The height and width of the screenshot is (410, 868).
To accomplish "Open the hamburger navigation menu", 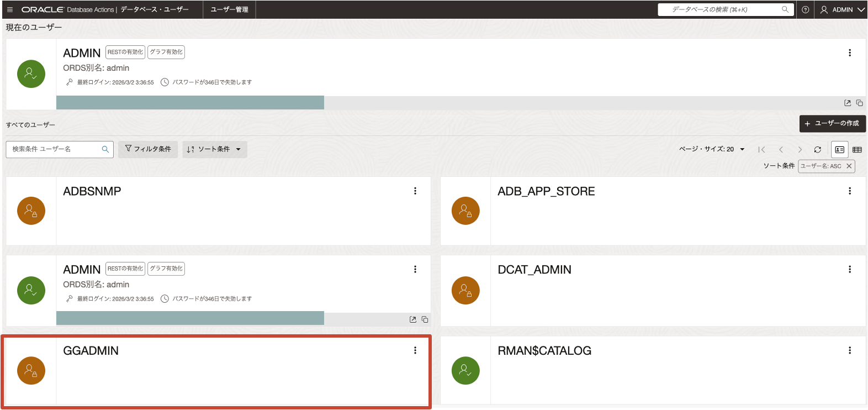I will click(9, 9).
